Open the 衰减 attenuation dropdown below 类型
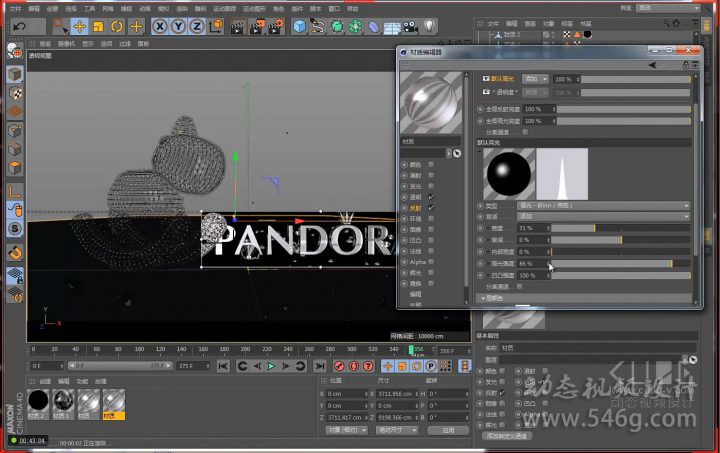This screenshot has height=453, width=720. click(x=604, y=217)
